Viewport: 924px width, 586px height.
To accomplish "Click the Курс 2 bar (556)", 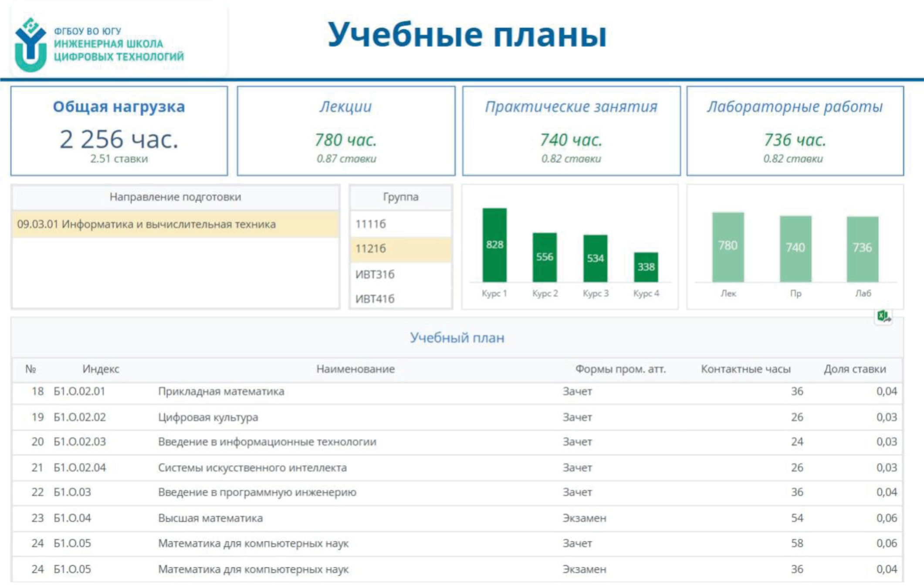I will coord(545,257).
